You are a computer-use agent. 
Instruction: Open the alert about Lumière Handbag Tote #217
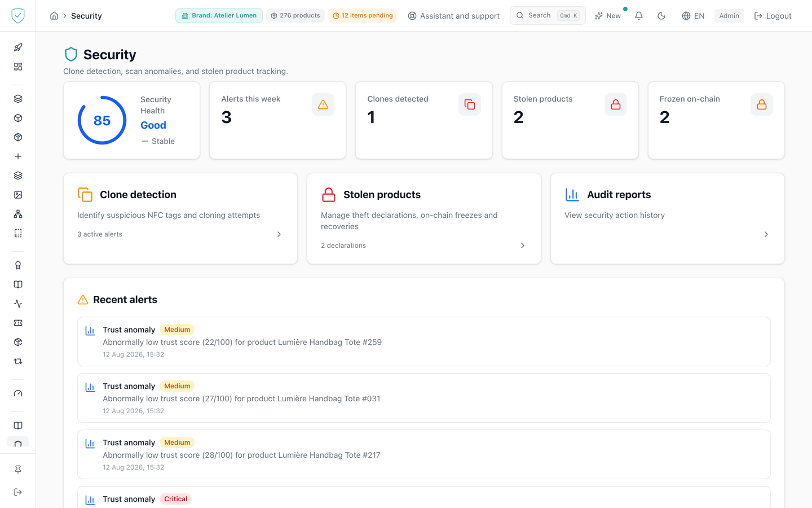[x=424, y=454]
